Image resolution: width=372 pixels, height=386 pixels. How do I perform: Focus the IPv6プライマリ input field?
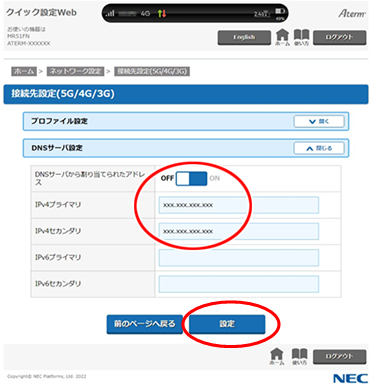point(239,258)
